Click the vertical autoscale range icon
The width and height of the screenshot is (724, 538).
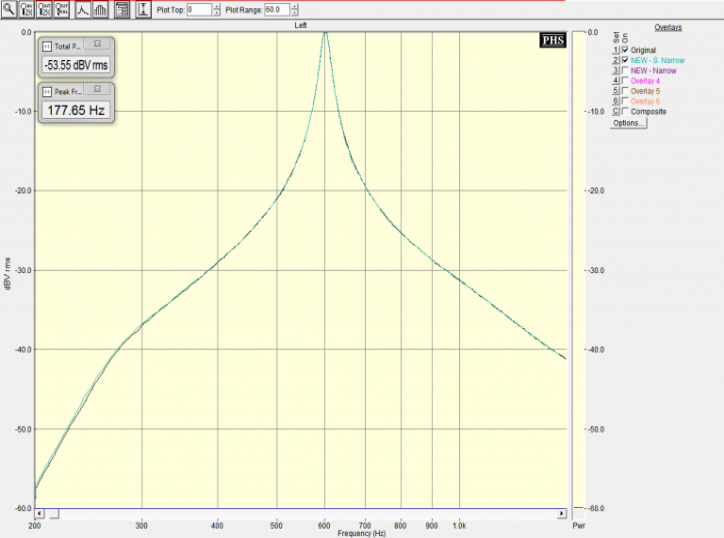tap(142, 10)
